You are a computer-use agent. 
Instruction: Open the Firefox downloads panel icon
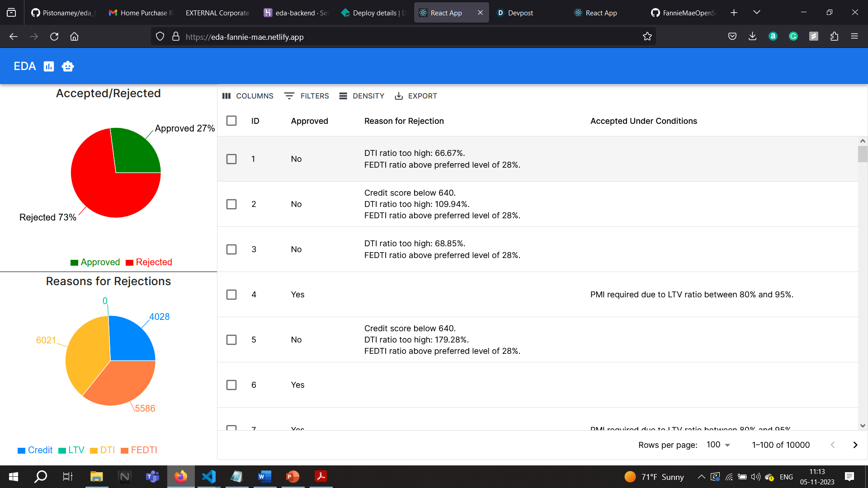[752, 36]
